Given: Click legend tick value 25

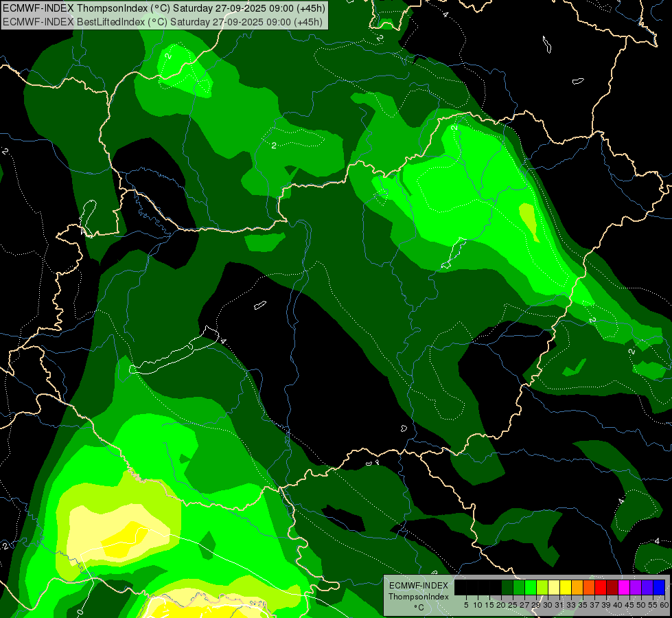Looking at the screenshot, I should pos(513,605).
